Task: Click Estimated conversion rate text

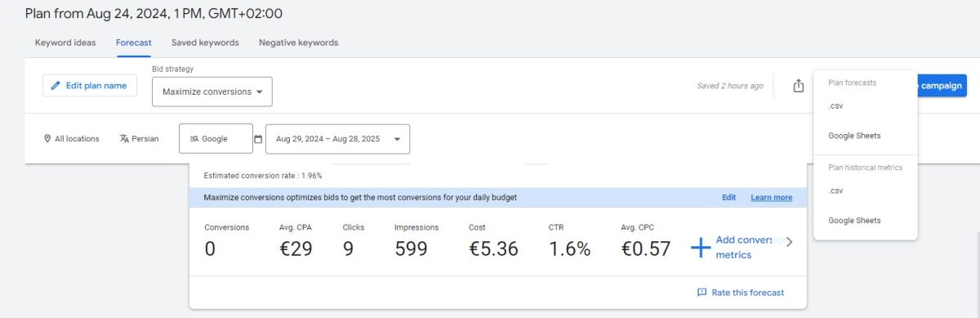Action: point(263,176)
